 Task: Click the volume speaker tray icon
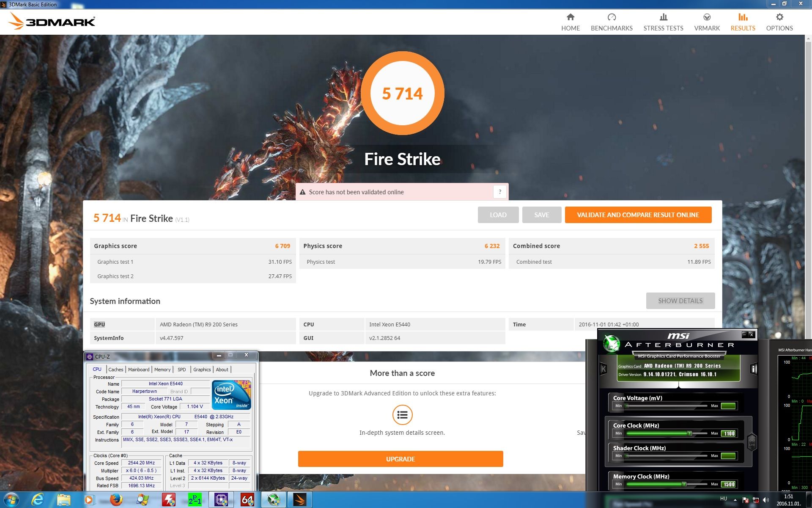[766, 500]
